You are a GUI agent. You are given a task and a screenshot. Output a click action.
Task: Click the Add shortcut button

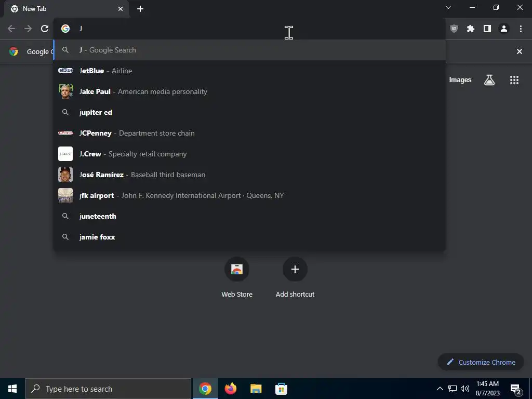point(295,277)
